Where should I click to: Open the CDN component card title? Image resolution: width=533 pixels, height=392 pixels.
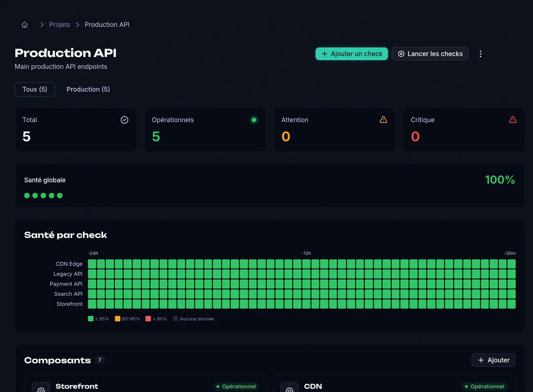[x=313, y=386]
